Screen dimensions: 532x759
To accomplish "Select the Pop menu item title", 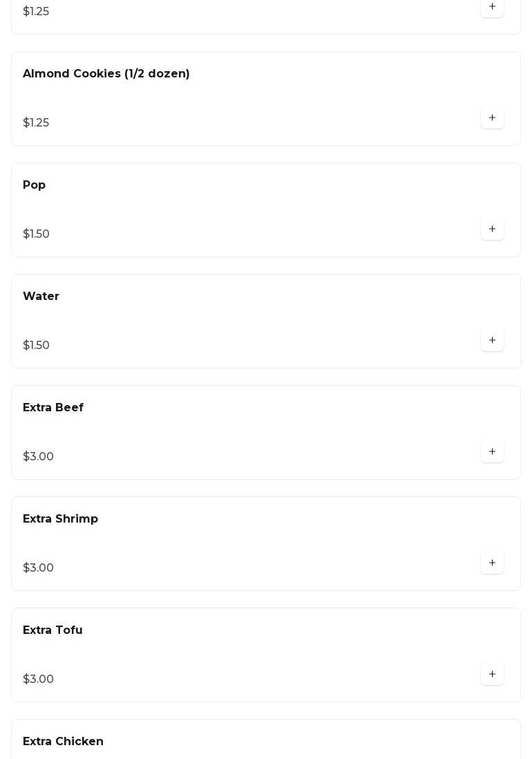I will point(35,185).
